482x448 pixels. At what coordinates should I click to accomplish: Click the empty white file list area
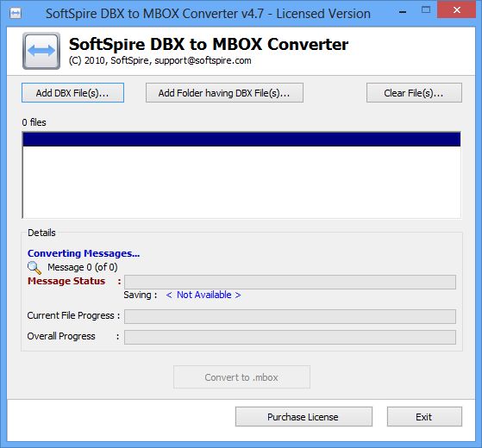[241, 182]
